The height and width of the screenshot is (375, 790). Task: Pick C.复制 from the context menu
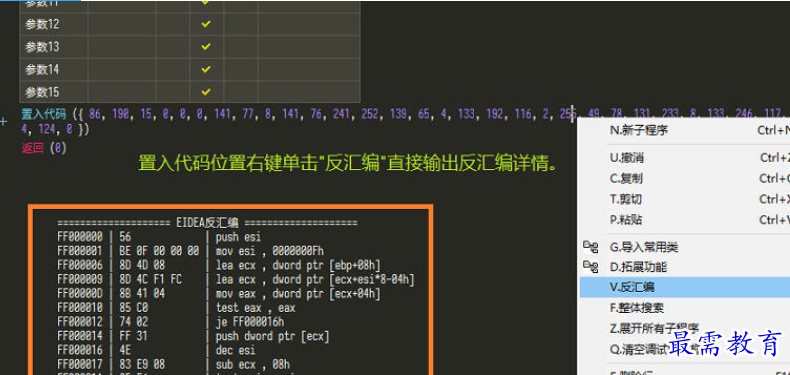click(x=626, y=178)
